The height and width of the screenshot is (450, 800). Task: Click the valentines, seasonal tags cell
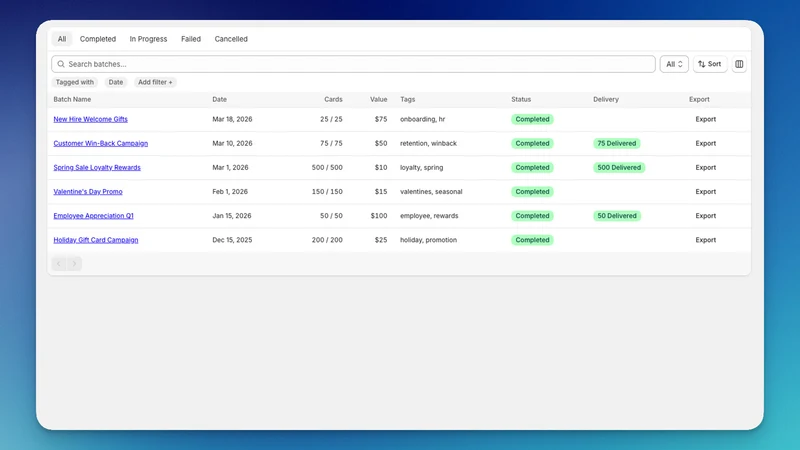pyautogui.click(x=431, y=192)
